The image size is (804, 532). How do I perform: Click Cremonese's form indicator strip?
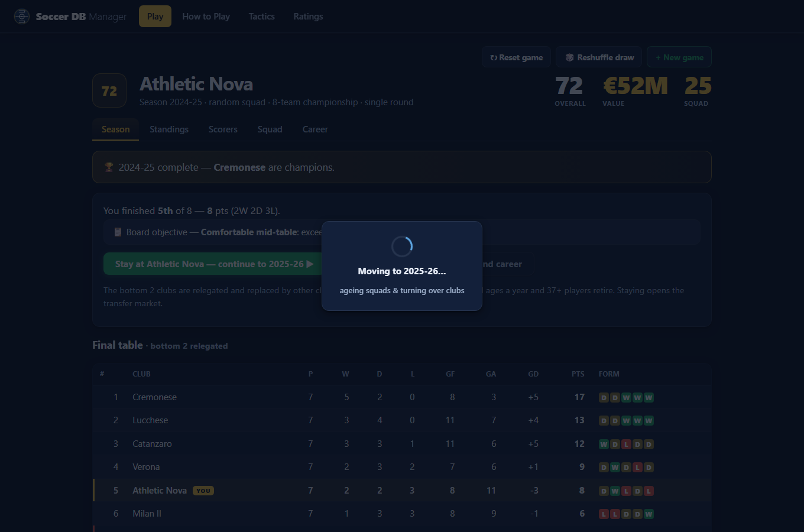pyautogui.click(x=626, y=398)
